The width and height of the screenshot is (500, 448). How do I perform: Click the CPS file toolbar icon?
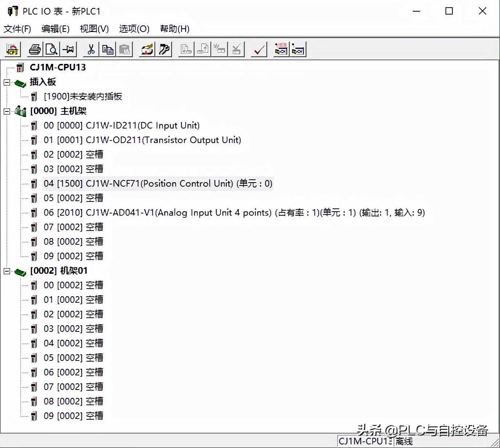[13, 49]
